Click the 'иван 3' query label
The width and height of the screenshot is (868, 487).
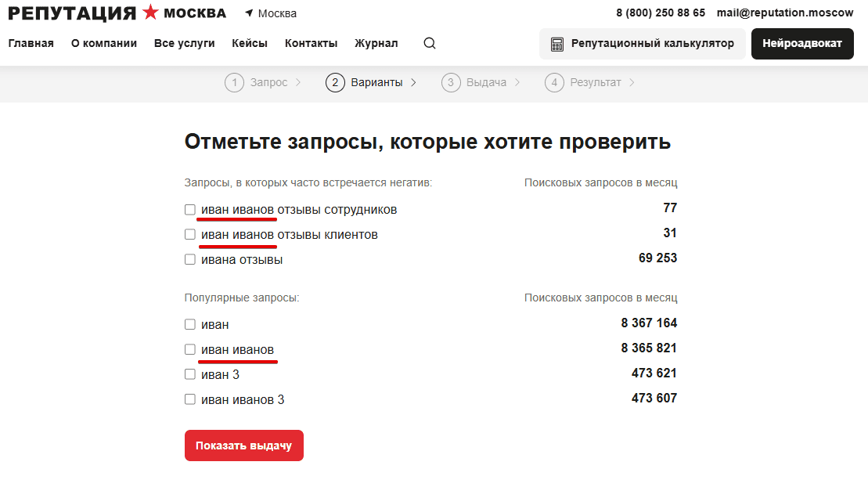pos(220,374)
